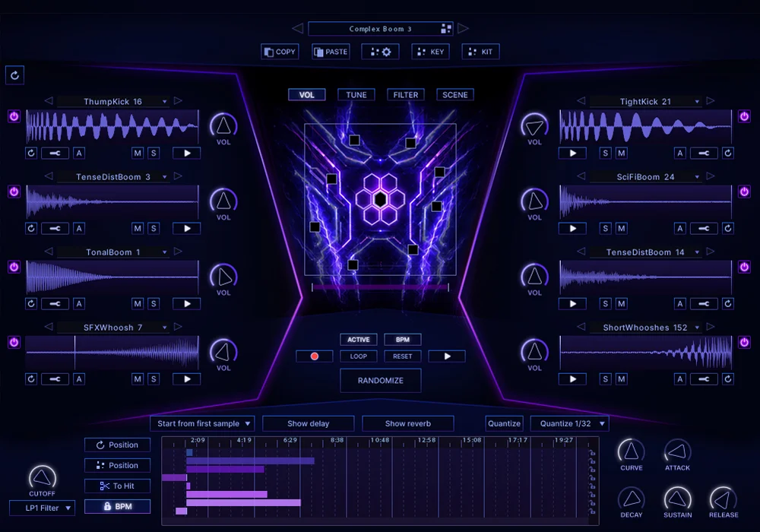Click the locked BPM button near timeline
This screenshot has width=760, height=532.
click(117, 506)
